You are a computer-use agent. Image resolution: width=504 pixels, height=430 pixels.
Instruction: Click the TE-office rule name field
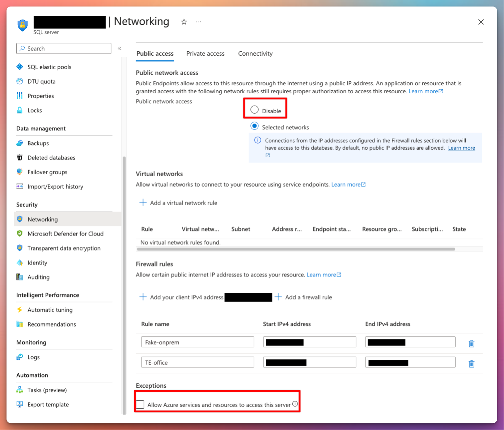click(198, 362)
